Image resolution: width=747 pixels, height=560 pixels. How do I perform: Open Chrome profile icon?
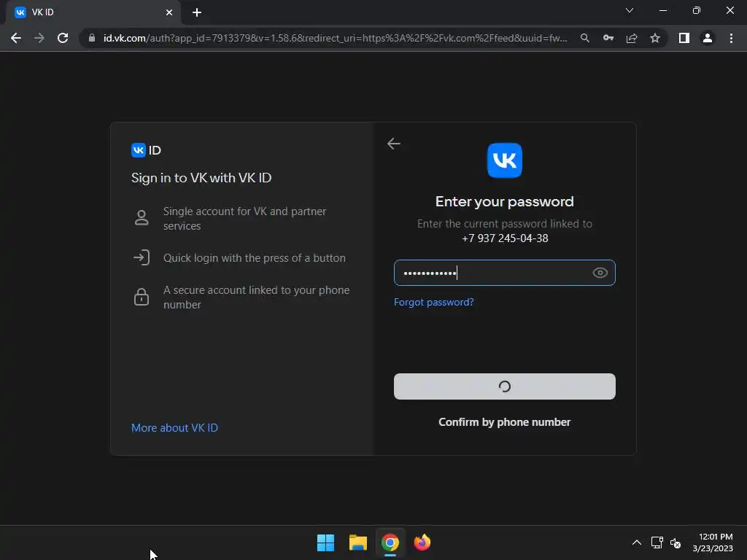[x=708, y=38]
